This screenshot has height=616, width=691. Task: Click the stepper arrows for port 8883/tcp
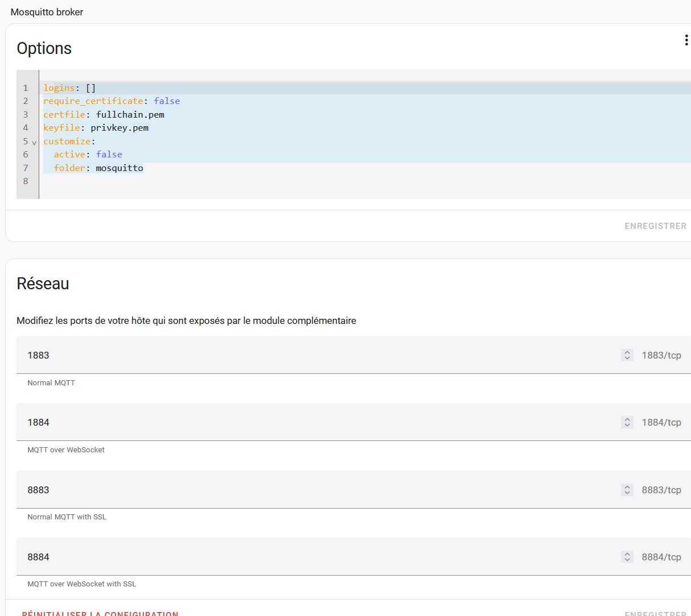click(627, 490)
